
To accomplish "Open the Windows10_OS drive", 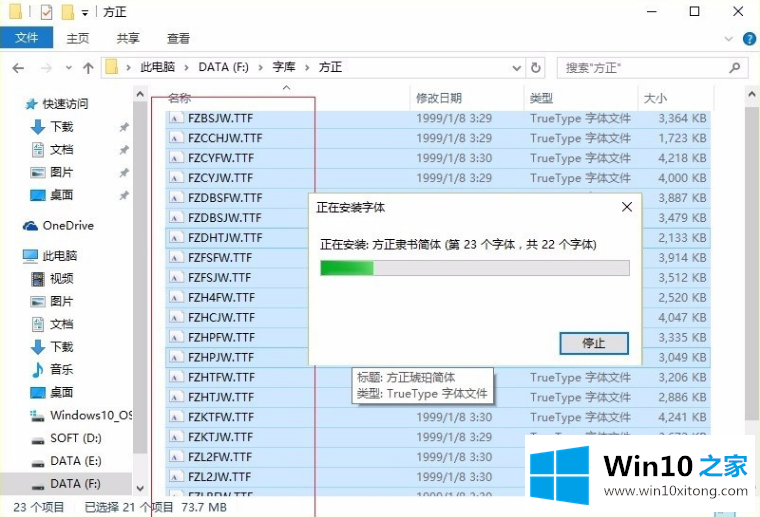I will click(x=91, y=415).
